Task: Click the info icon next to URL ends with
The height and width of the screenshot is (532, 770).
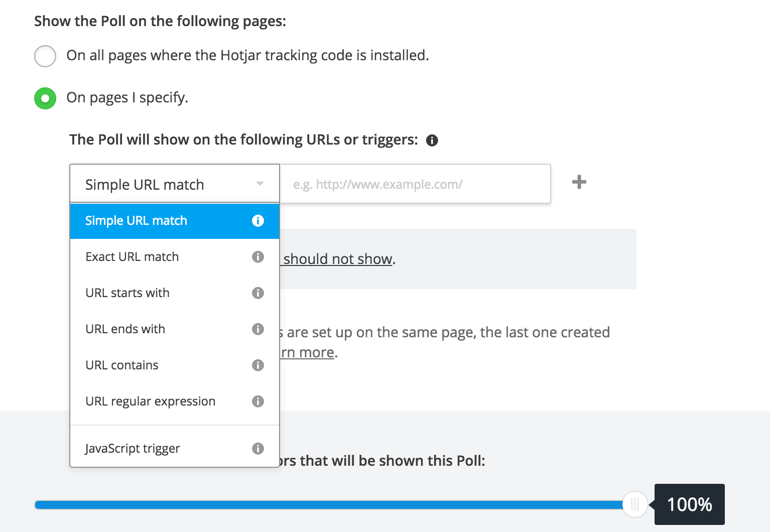Action: click(258, 329)
